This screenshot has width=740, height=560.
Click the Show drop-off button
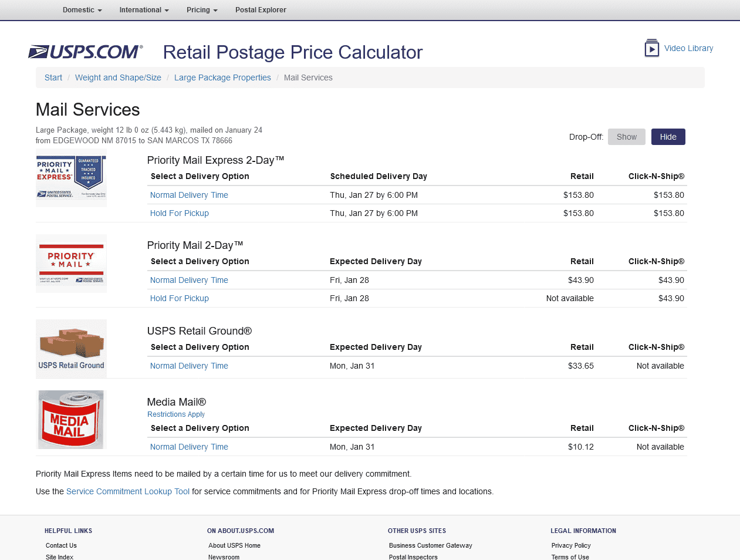[626, 137]
